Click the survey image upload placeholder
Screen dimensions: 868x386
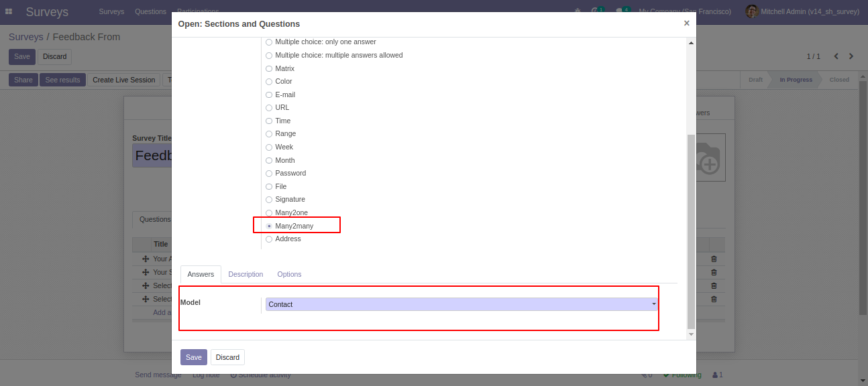(x=707, y=158)
